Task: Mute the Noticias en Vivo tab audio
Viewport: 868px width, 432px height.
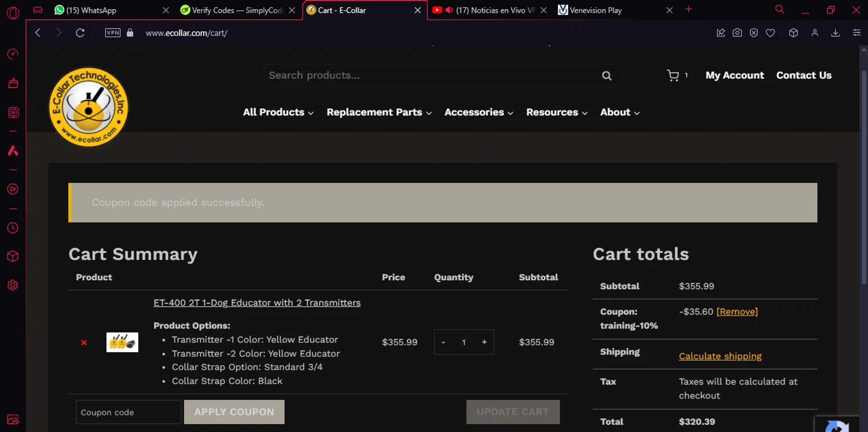Action: point(449,10)
